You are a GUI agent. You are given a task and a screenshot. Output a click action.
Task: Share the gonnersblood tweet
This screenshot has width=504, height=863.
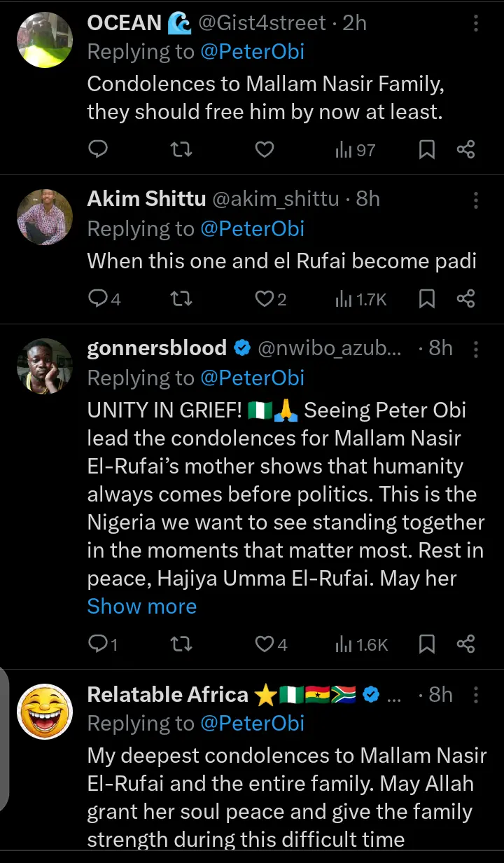466,644
